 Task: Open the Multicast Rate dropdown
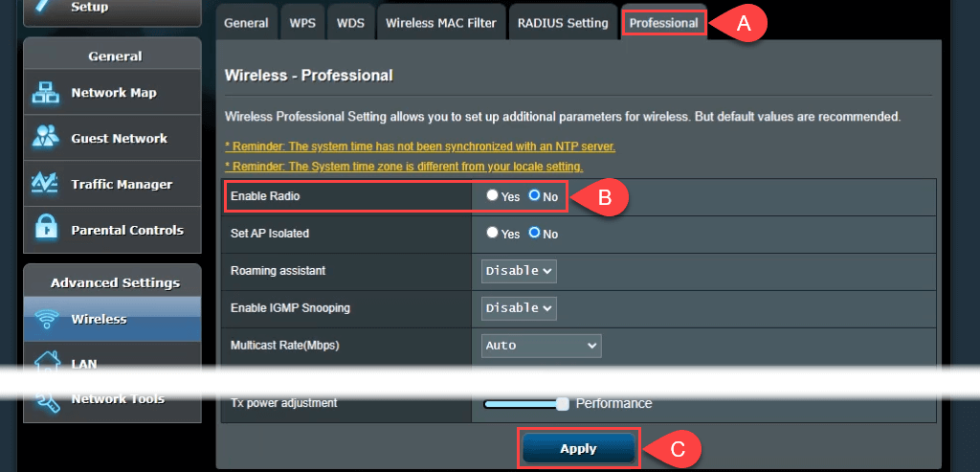tap(541, 346)
